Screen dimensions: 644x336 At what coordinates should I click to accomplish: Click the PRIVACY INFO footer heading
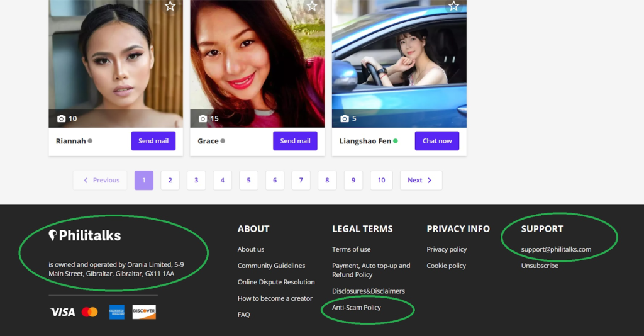pyautogui.click(x=458, y=229)
